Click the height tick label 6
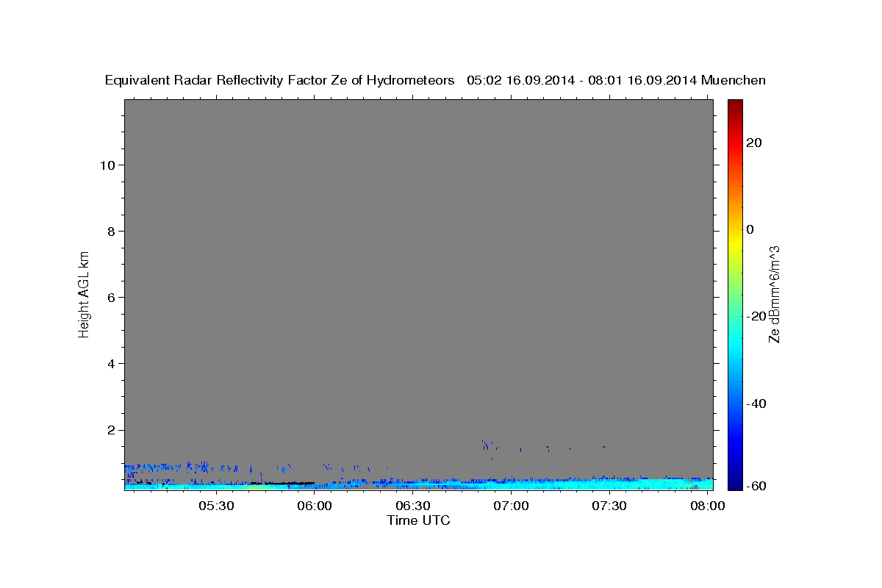 pos(112,297)
